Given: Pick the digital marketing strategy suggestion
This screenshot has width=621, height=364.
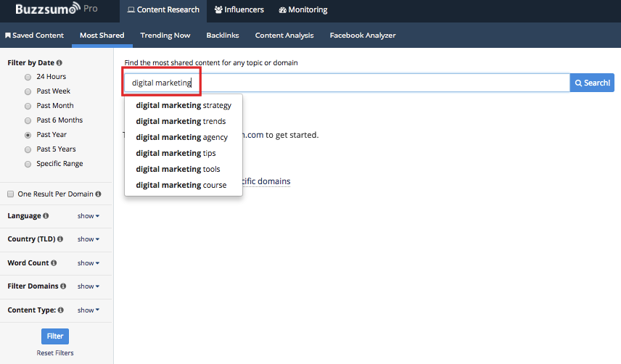Looking at the screenshot, I should pyautogui.click(x=184, y=105).
